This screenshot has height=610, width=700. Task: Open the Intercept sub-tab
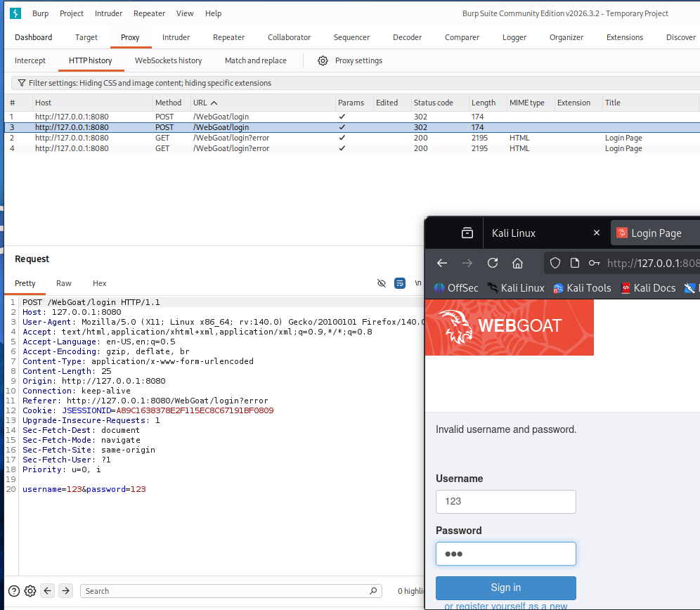click(30, 60)
